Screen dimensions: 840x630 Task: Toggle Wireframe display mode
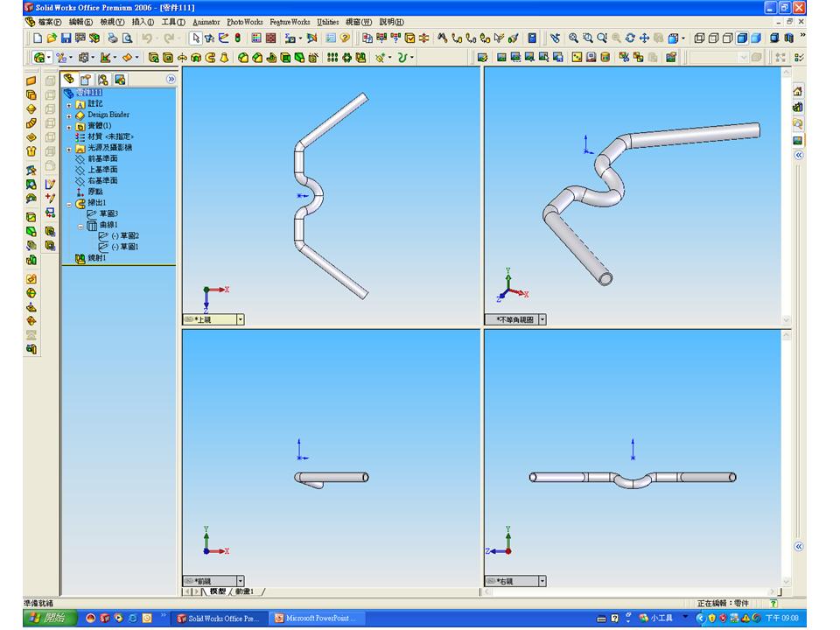click(699, 38)
